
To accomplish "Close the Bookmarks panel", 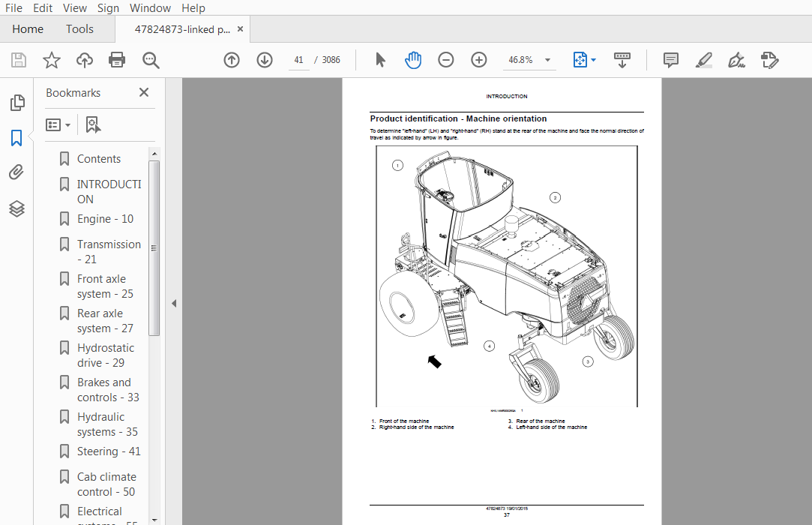I will pos(144,92).
